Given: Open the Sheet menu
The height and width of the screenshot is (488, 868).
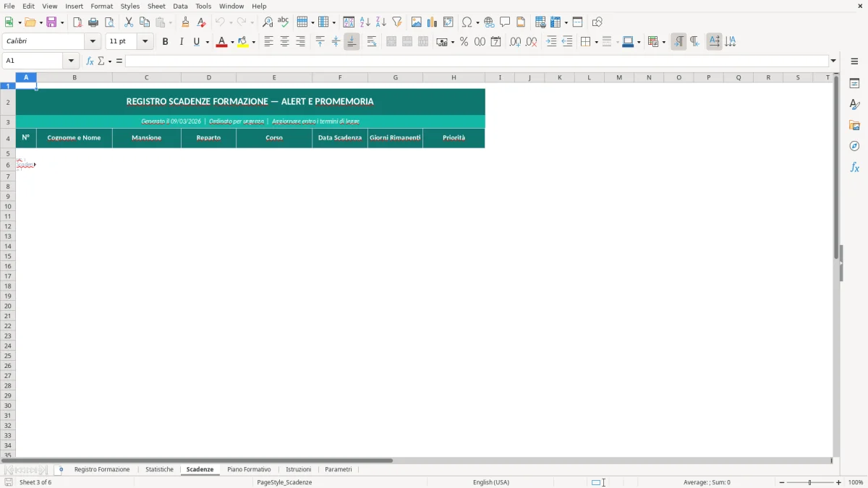Looking at the screenshot, I should click(156, 6).
